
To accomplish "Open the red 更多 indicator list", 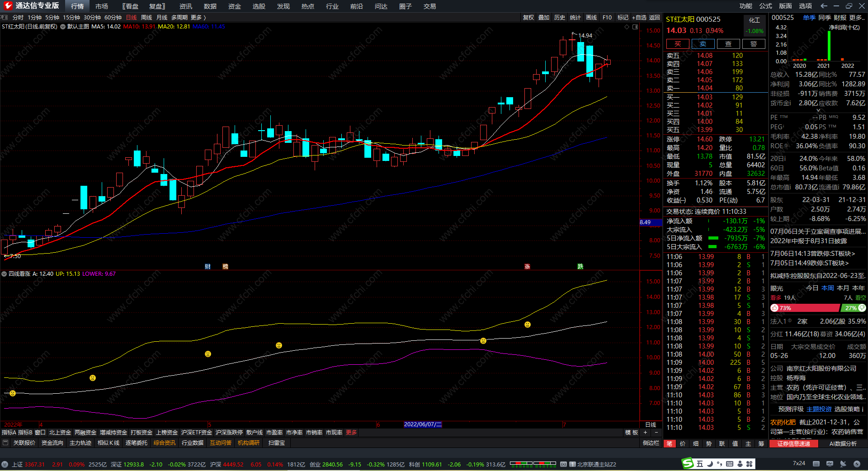I will click(x=351, y=433).
